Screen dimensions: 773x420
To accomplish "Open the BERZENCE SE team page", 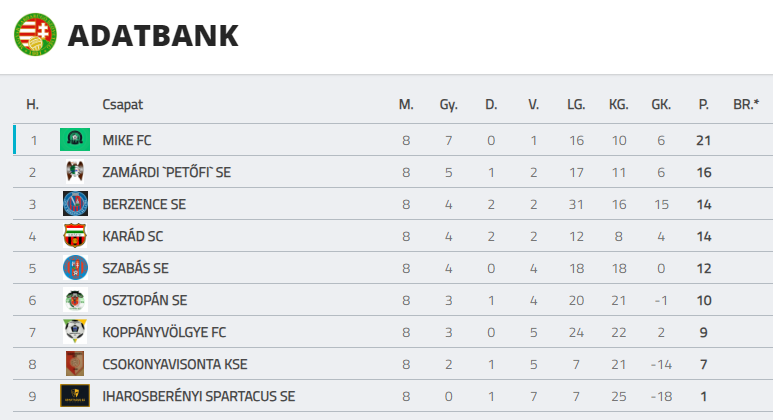I will (144, 204).
